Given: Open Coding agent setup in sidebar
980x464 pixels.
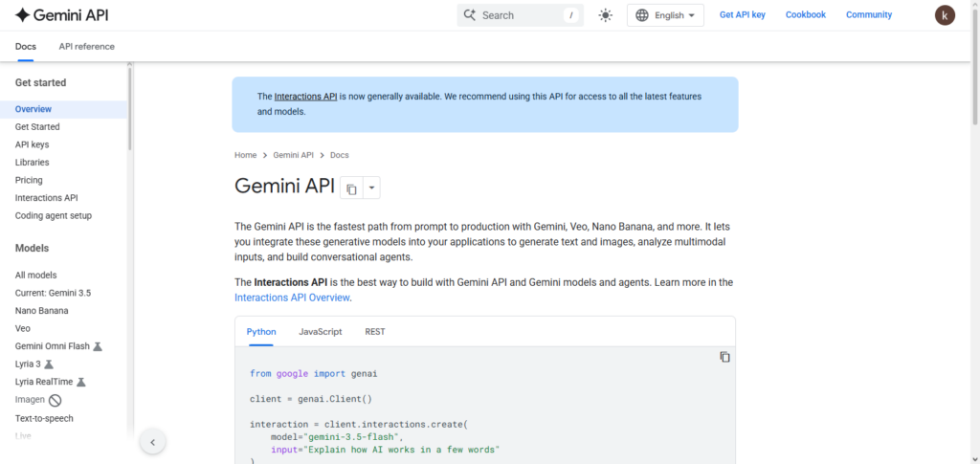Looking at the screenshot, I should point(54,215).
